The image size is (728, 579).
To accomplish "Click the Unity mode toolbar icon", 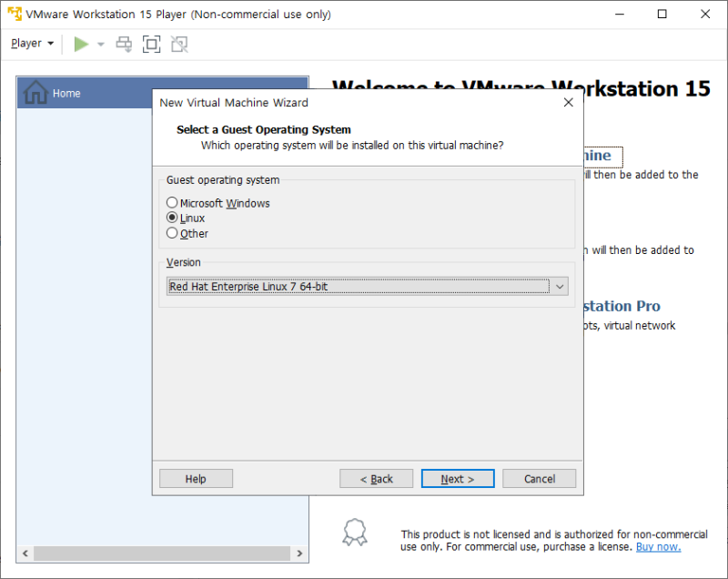I will 178,43.
